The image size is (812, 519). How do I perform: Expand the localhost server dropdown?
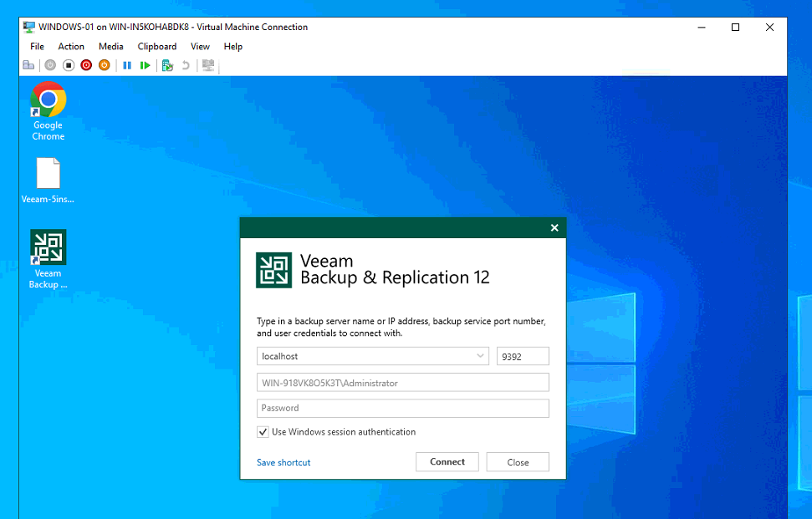(480, 356)
